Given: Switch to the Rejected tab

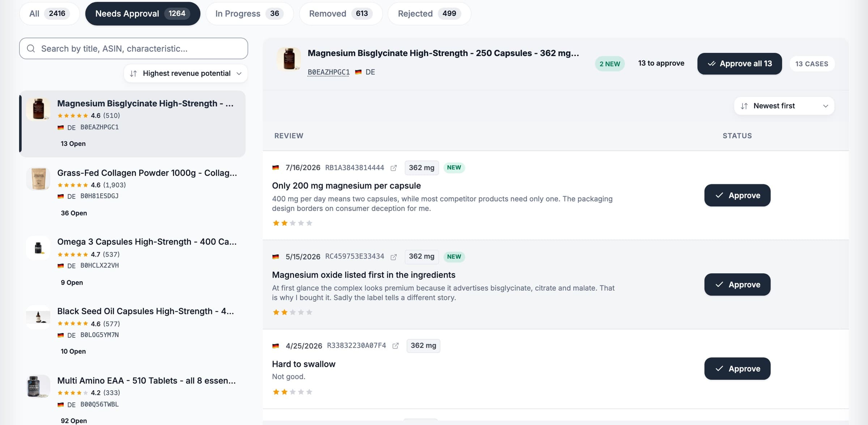Looking at the screenshot, I should 429,14.
